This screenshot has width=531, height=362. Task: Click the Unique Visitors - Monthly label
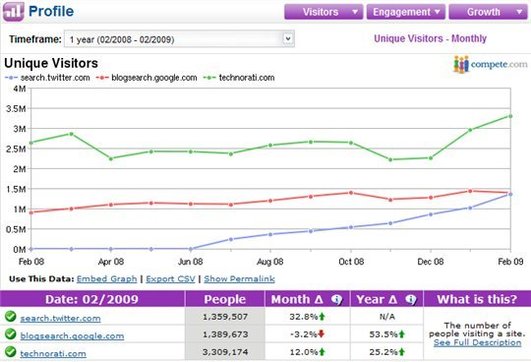pos(430,39)
